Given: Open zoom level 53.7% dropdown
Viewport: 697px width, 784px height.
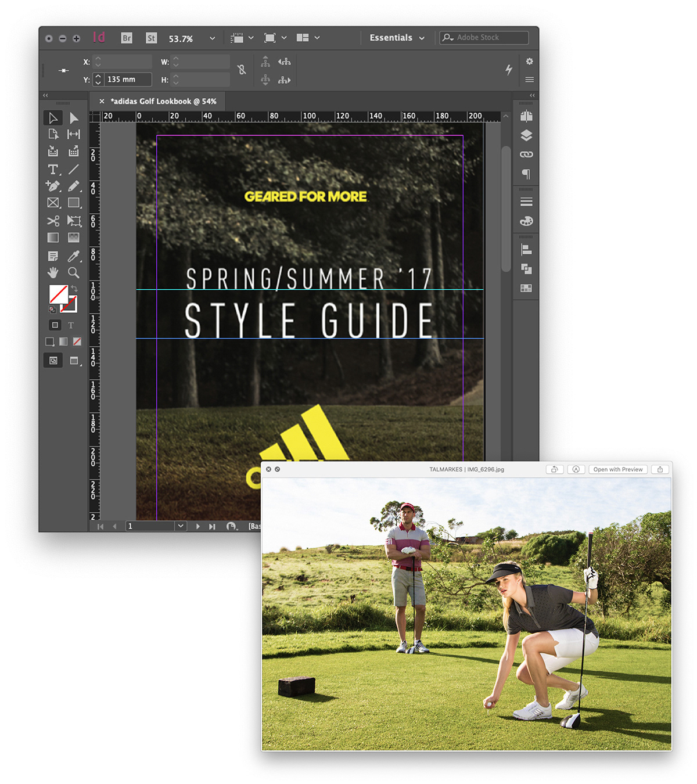Looking at the screenshot, I should [213, 38].
